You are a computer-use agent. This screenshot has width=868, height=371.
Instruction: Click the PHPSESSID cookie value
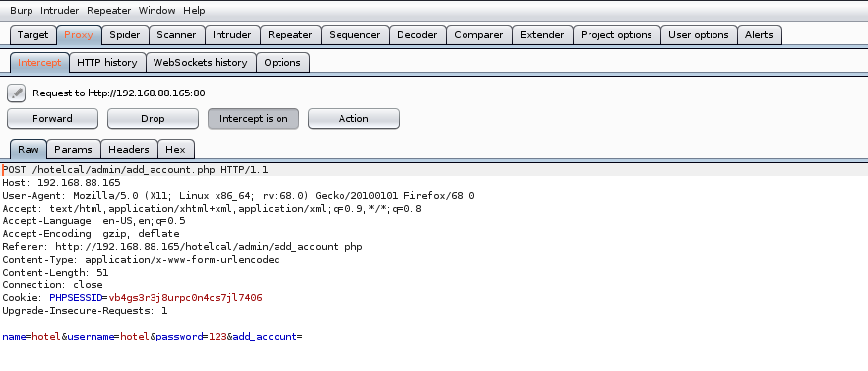tap(185, 298)
